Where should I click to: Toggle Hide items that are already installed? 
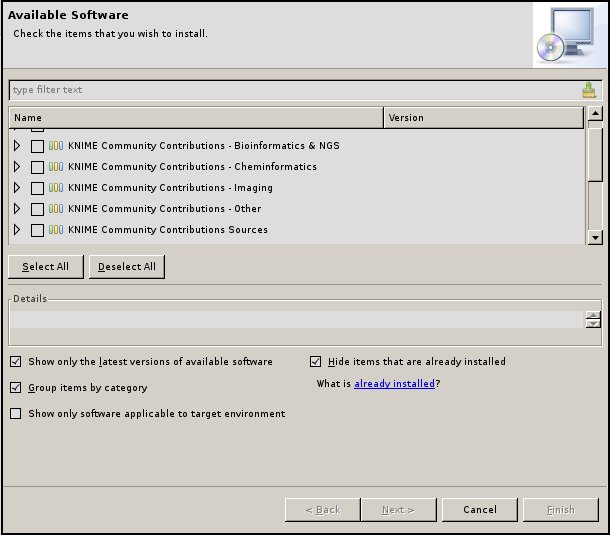pyautogui.click(x=316, y=361)
